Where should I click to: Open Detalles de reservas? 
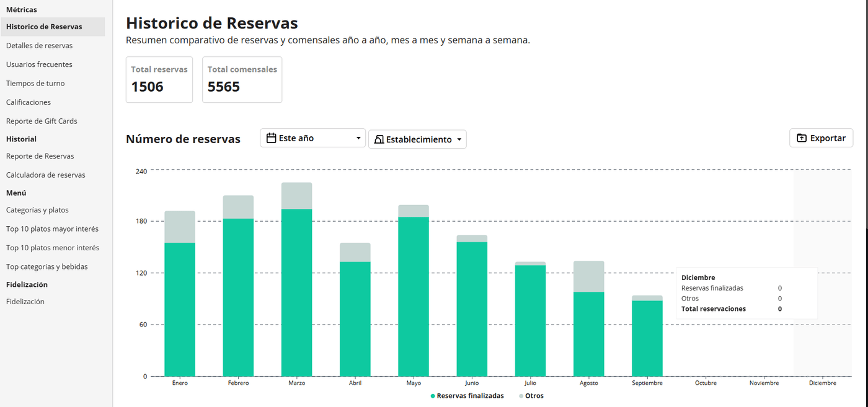tap(39, 46)
